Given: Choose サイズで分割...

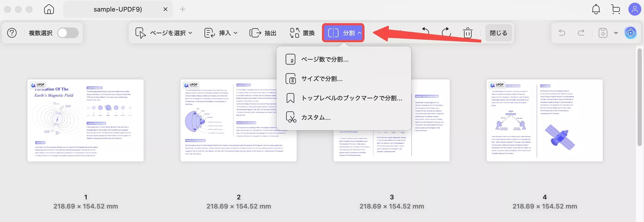Looking at the screenshot, I should 344,79.
